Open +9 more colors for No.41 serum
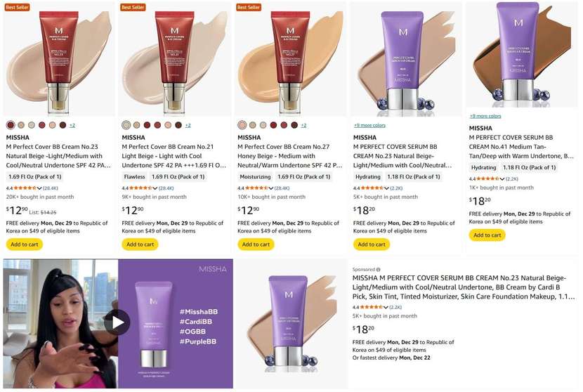Screen dimensions: 583x392 pos(485,116)
